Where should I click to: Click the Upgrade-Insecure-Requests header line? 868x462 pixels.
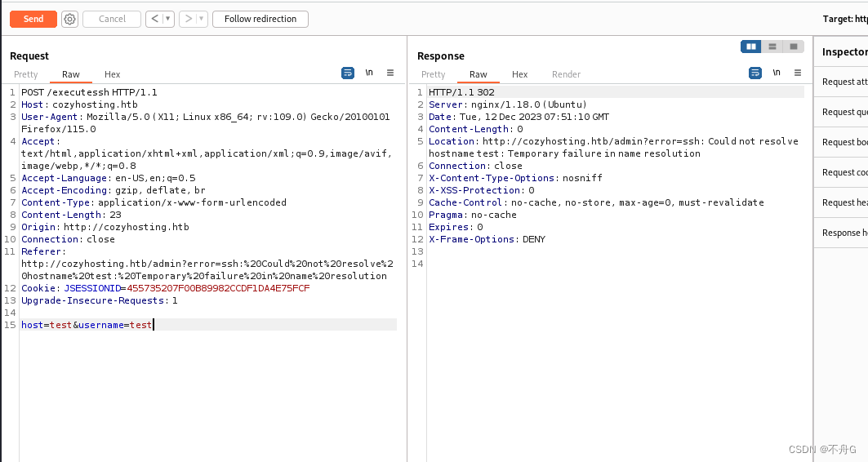pos(99,300)
